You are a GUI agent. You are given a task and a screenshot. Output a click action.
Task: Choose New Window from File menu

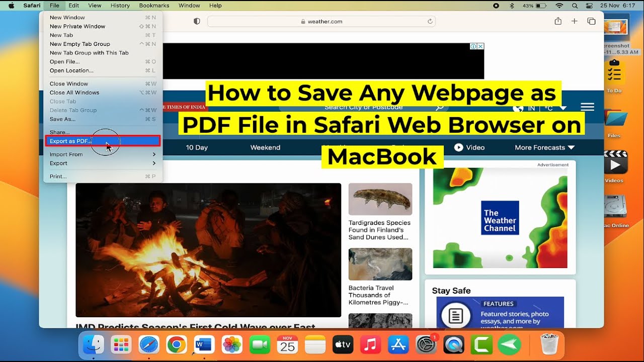(103, 18)
